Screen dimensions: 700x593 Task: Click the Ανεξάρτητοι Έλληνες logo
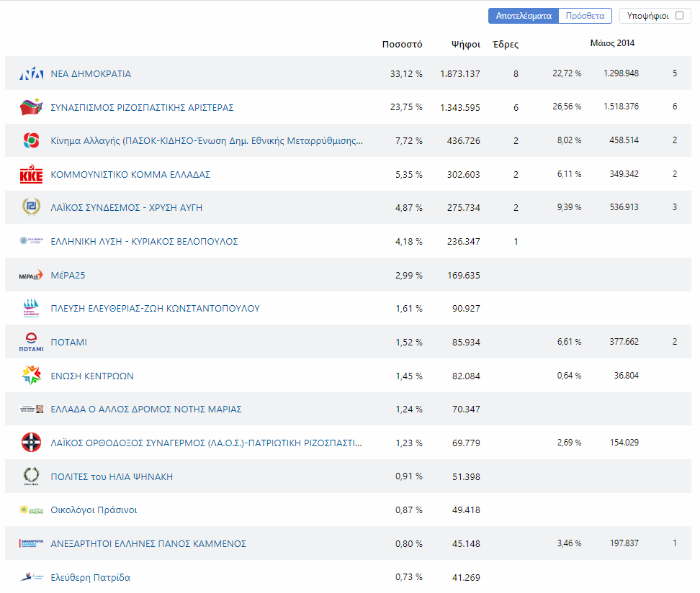(31, 543)
